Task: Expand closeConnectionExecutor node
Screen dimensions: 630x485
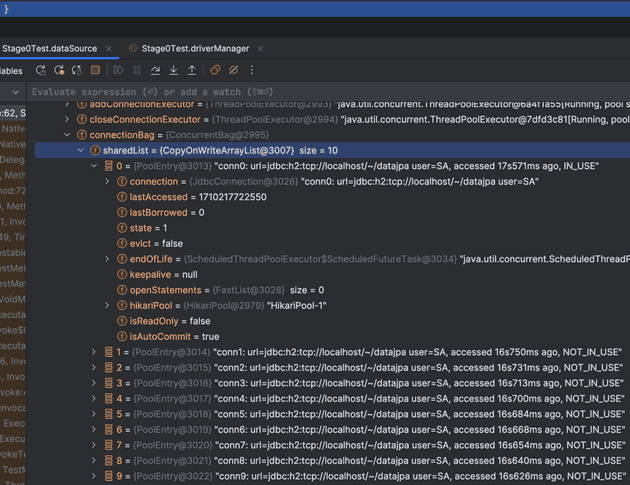Action: (67, 119)
